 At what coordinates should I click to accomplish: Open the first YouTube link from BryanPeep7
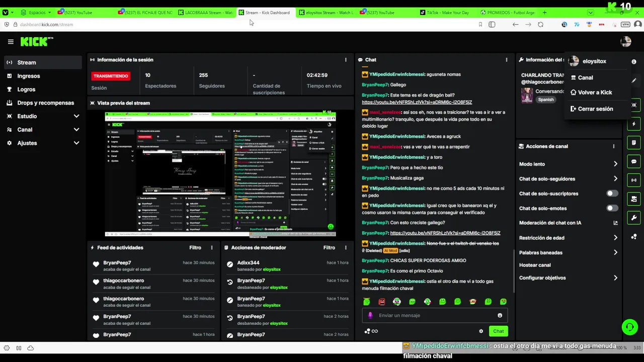tap(417, 102)
